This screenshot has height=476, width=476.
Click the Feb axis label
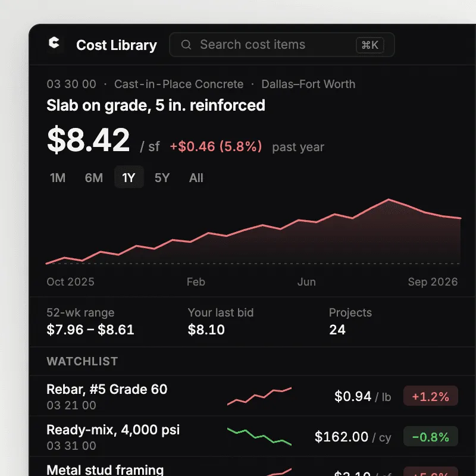pyautogui.click(x=196, y=281)
